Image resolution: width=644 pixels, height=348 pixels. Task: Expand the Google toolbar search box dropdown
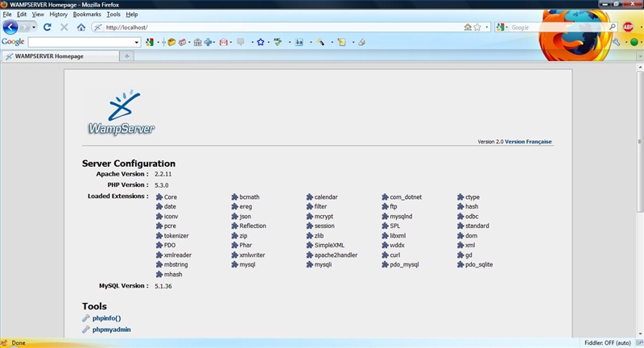(136, 43)
